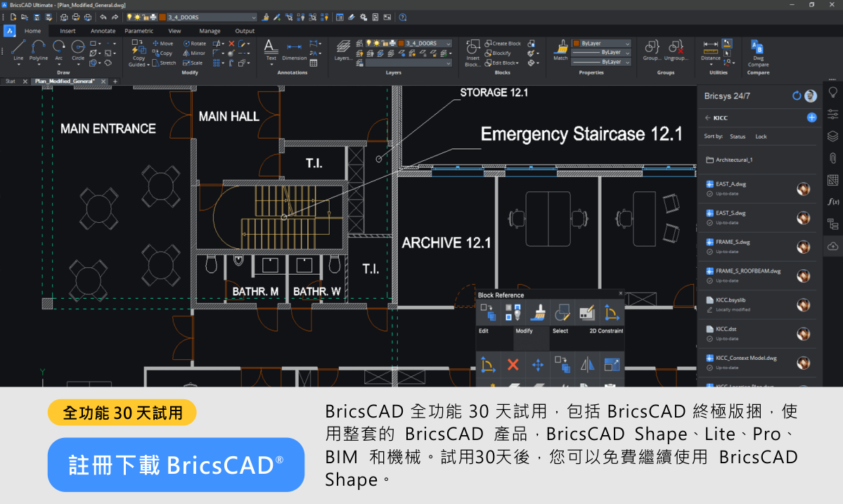Open the Manage ribbon tab

click(210, 31)
